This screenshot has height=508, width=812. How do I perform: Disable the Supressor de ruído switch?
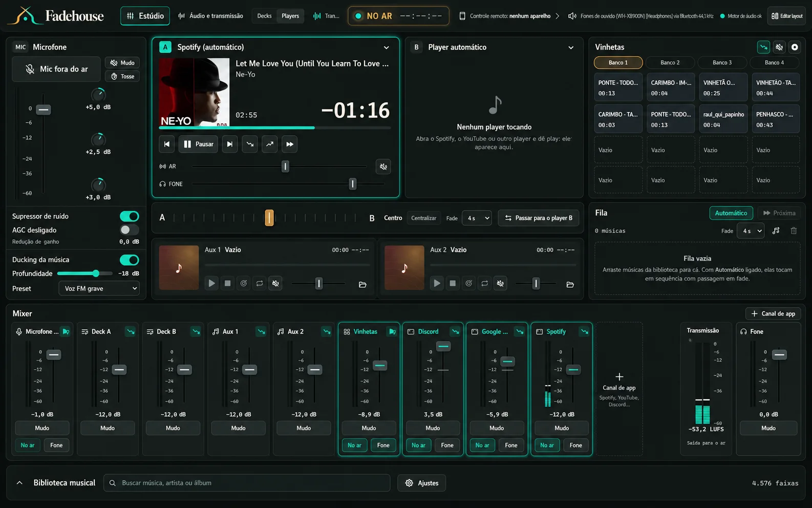click(129, 216)
